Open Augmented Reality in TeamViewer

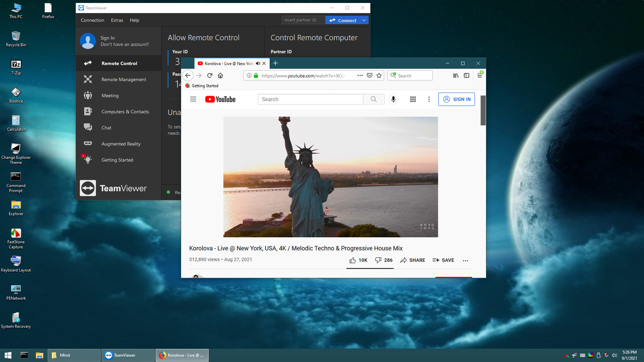pos(119,144)
